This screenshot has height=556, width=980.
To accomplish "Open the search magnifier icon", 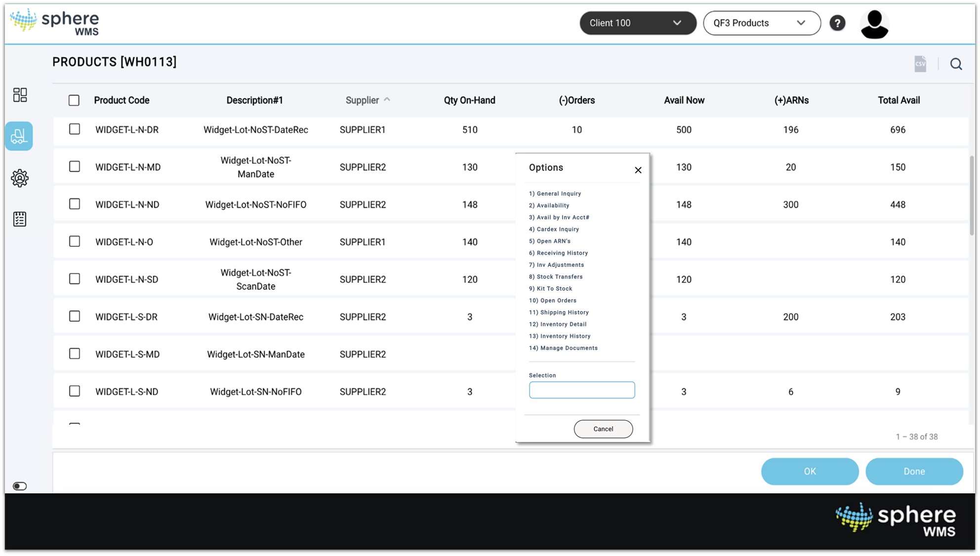I will tap(956, 64).
